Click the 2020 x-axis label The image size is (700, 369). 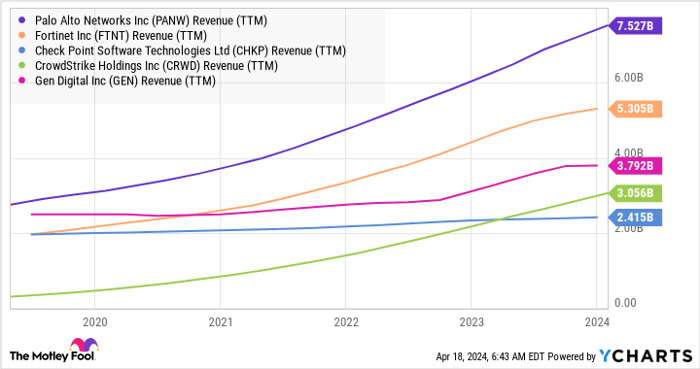[95, 322]
